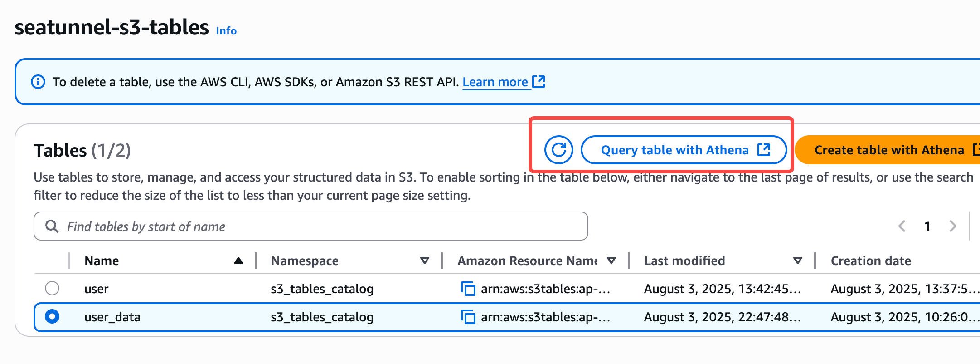Click Create table with Athena button
The image size is (980, 364).
(888, 150)
